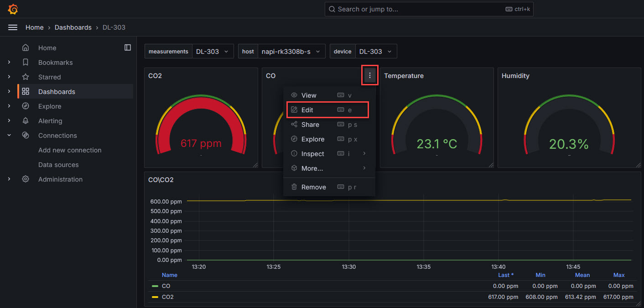Click the Add new connection link
Screen dimensions: 644x308
69,150
